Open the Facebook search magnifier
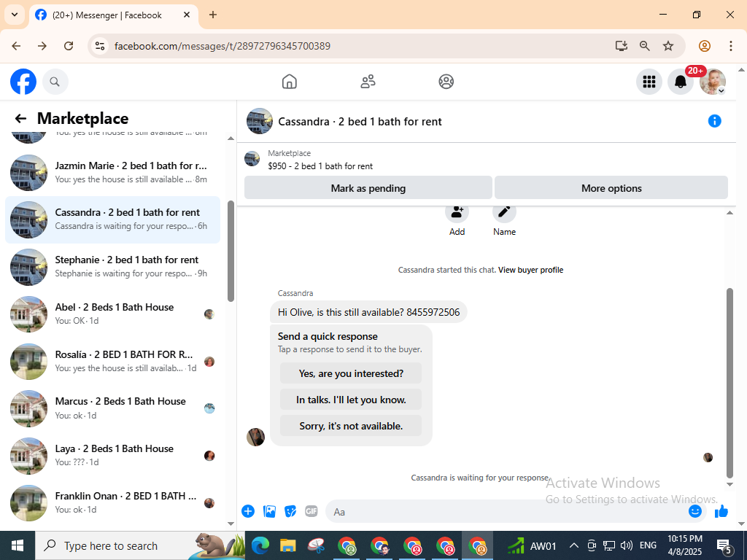The image size is (747, 560). 55,82
